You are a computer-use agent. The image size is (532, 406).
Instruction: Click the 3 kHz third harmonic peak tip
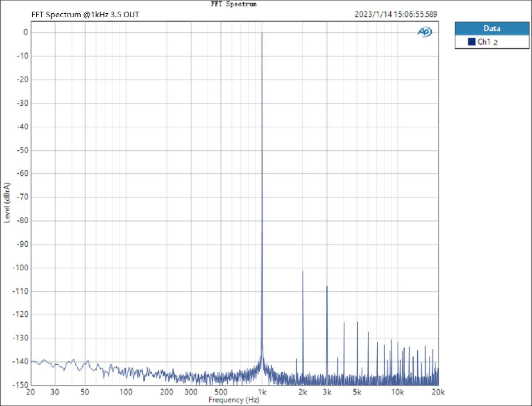327,286
